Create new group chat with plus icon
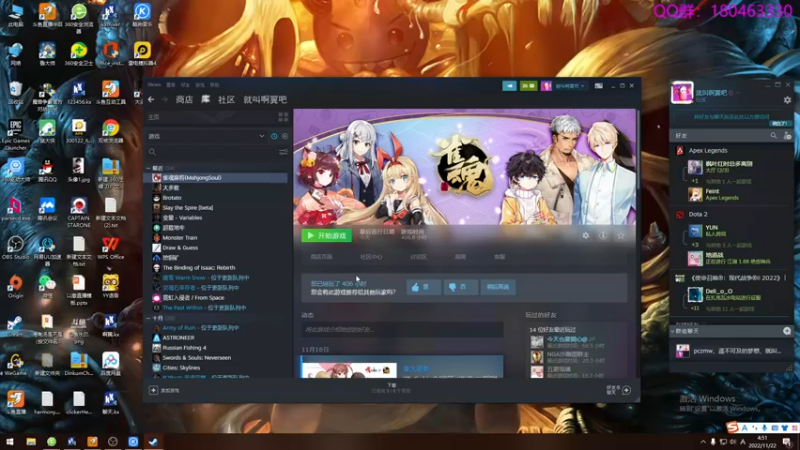Viewport: 800px width, 450px height. click(x=787, y=331)
